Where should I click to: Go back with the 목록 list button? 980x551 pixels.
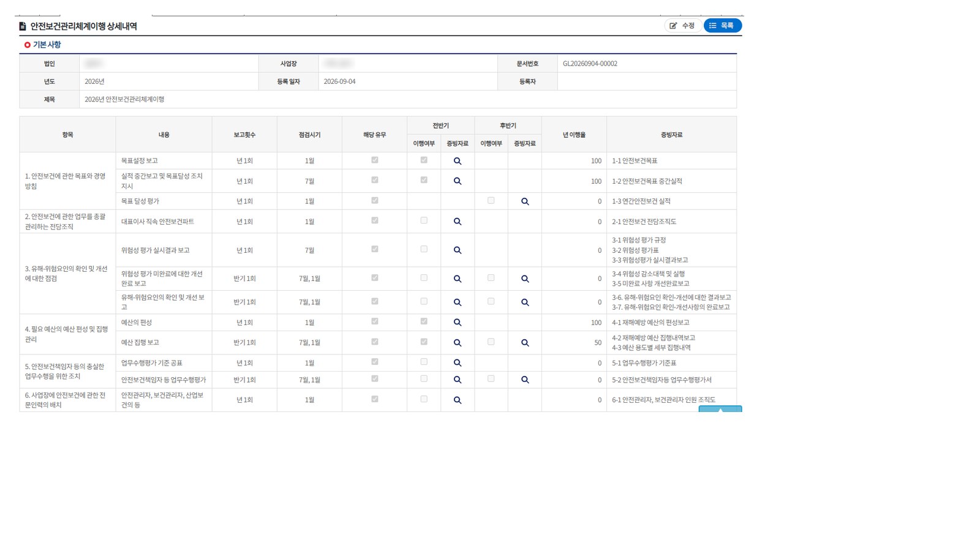pos(723,26)
